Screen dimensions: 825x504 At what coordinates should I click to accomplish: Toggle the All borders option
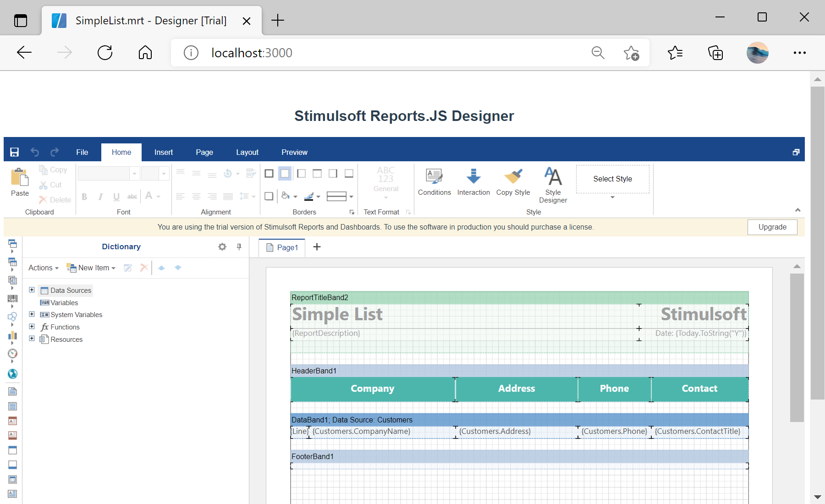[269, 173]
